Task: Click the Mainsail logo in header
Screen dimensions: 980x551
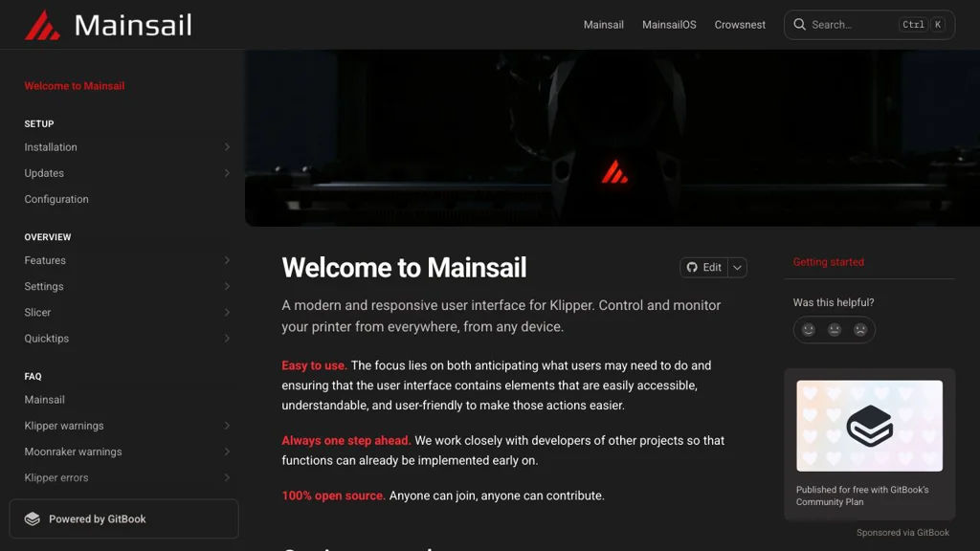Action: pyautogui.click(x=108, y=25)
